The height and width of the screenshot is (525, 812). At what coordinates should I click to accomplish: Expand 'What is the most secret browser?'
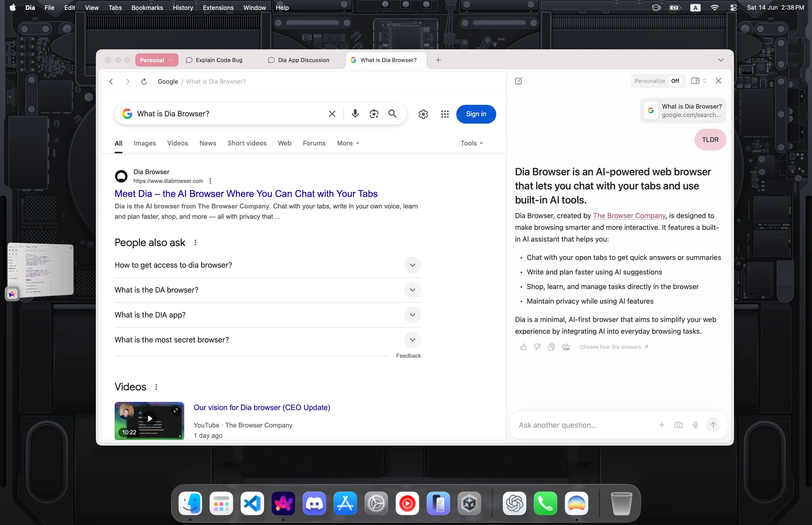tap(412, 340)
